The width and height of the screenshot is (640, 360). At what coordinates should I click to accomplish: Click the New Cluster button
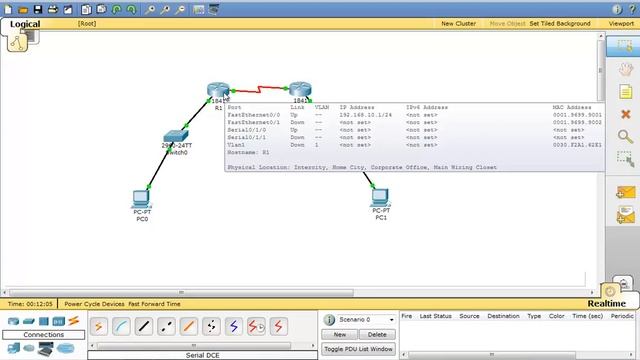click(x=458, y=24)
